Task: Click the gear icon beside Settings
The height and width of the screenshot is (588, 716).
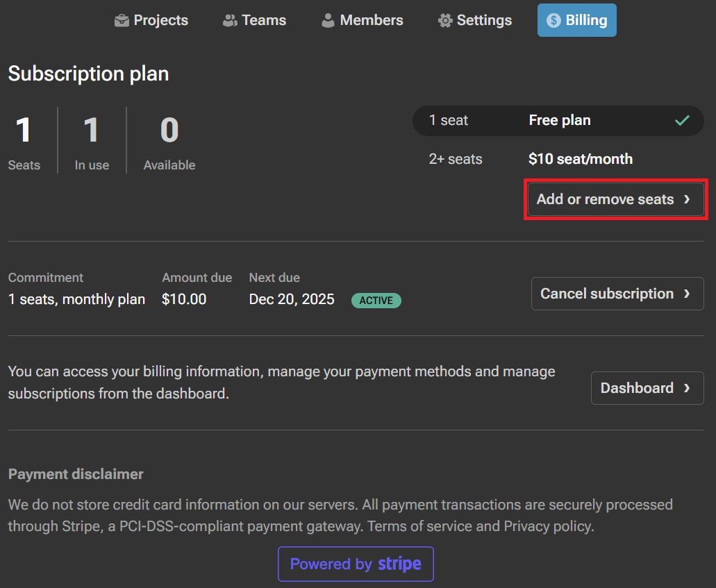Action: 445,21
